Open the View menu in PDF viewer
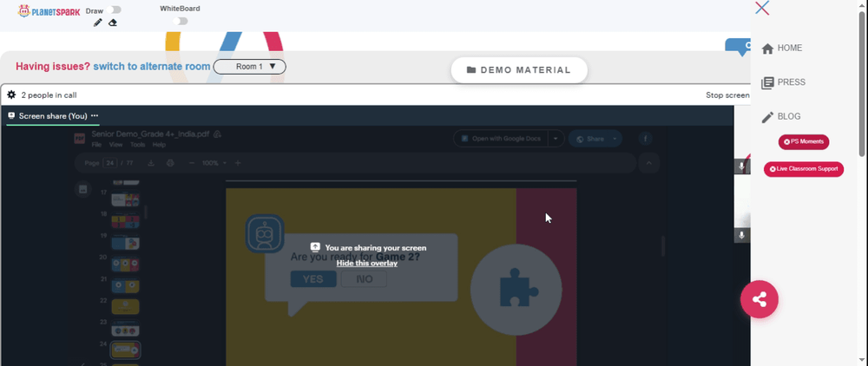 [115, 145]
